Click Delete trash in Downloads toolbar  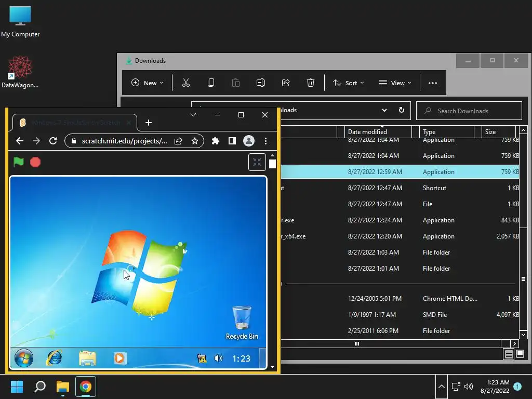click(311, 83)
